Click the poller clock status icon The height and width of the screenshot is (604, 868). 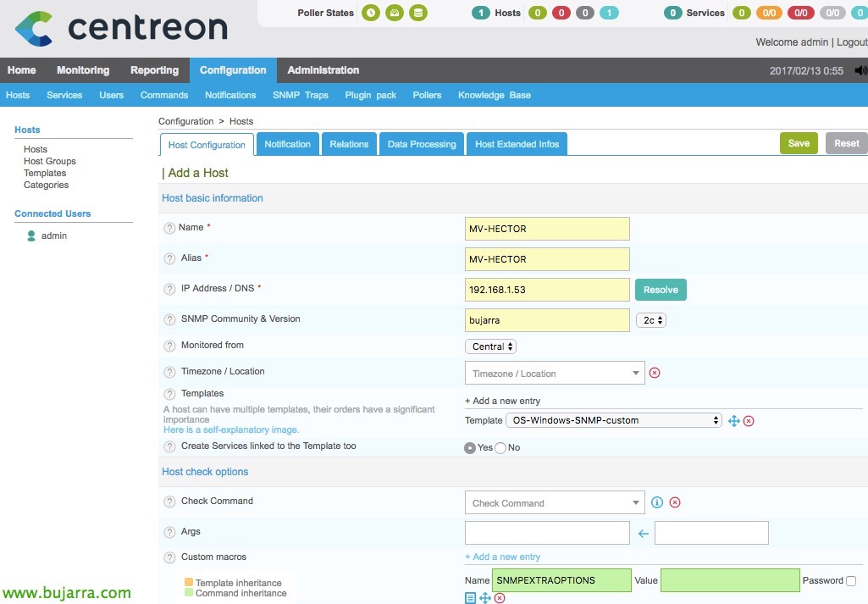371,13
